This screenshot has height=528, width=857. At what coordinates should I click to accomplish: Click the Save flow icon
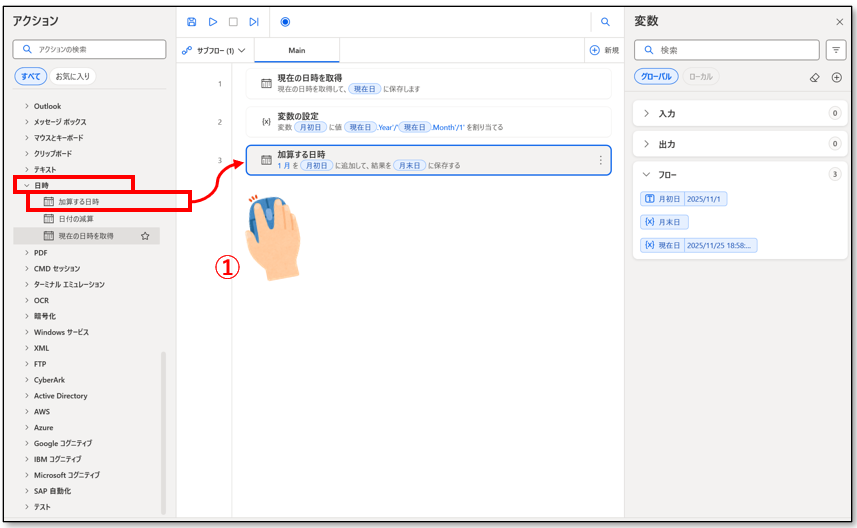tap(192, 21)
